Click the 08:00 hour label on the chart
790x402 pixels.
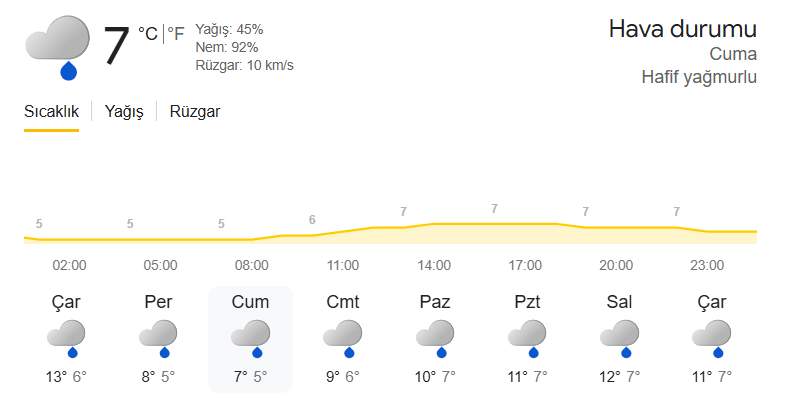tap(252, 265)
